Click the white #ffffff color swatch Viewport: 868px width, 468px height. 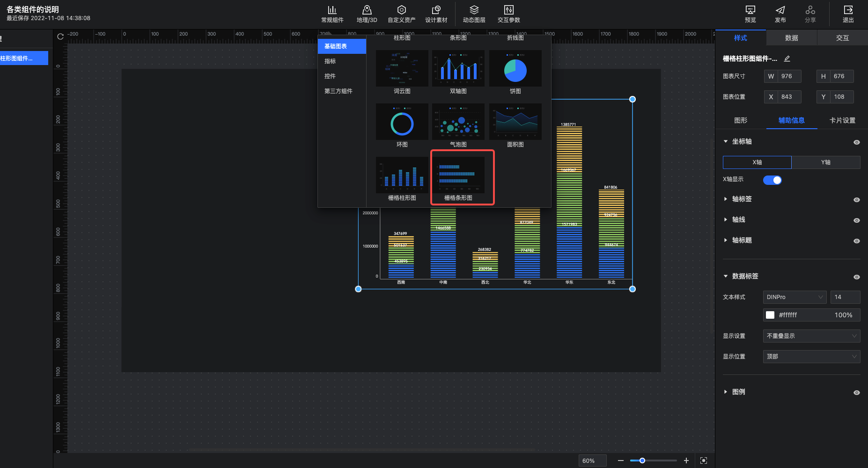tap(770, 315)
